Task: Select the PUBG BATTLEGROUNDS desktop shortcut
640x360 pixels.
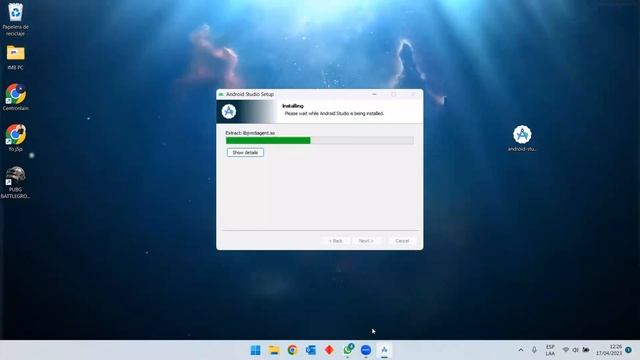Action: point(16,182)
